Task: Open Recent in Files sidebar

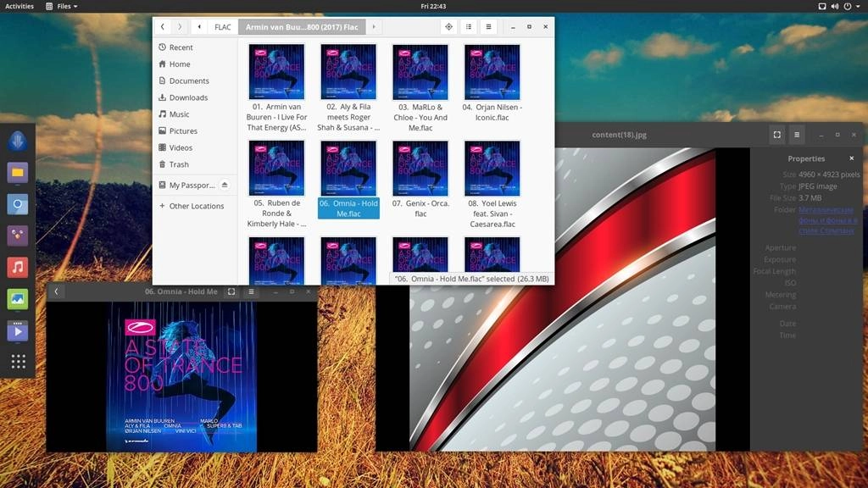Action: (195, 47)
